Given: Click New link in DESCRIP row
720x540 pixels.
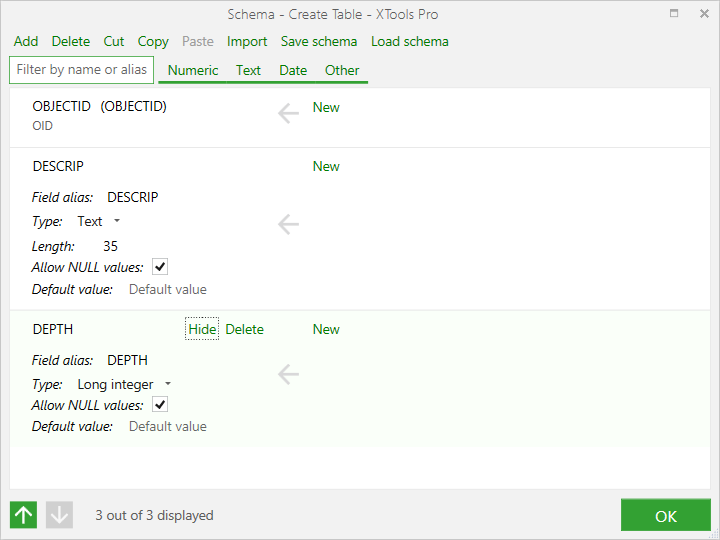Looking at the screenshot, I should 326,166.
